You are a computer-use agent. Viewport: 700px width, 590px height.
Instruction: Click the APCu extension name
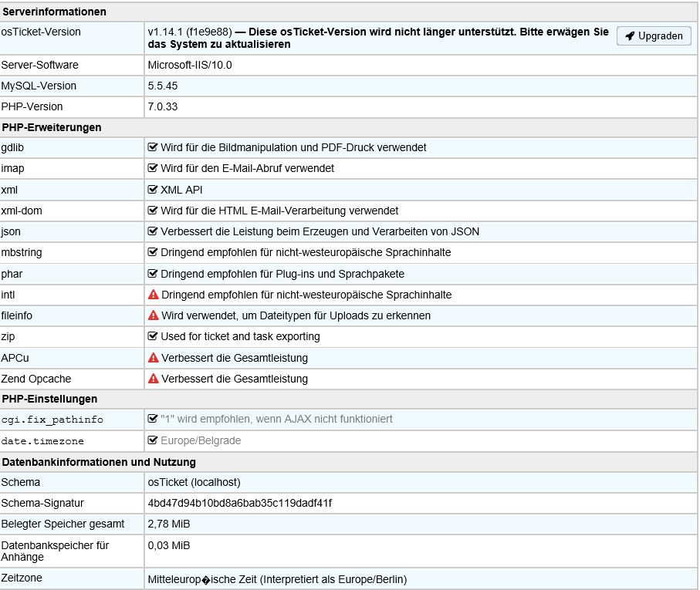(x=15, y=358)
